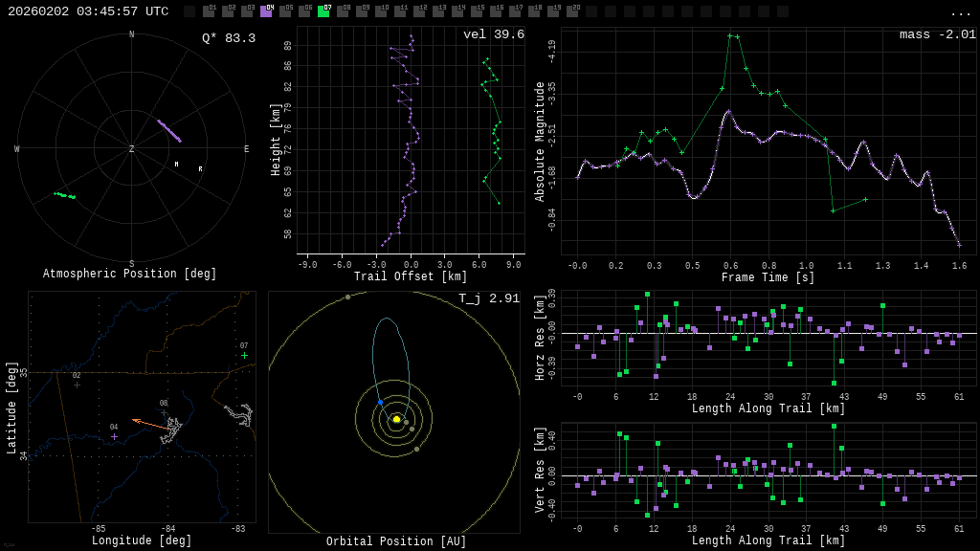
Task: Select the station 08 marker on map
Action: [164, 412]
